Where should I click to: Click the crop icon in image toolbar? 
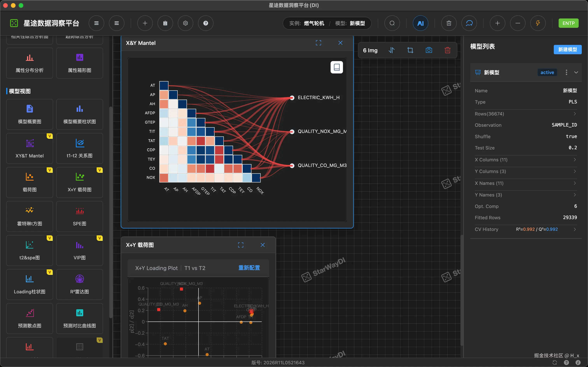[410, 50]
